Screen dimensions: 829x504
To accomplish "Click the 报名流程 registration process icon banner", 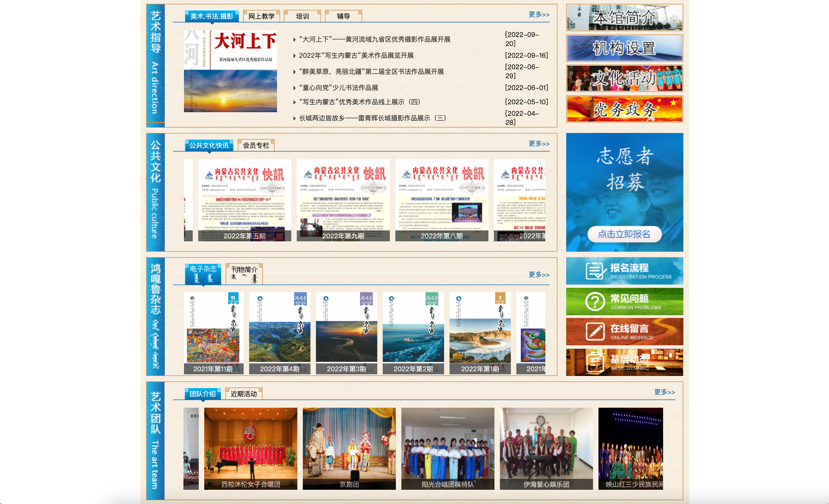I will pyautogui.click(x=624, y=271).
